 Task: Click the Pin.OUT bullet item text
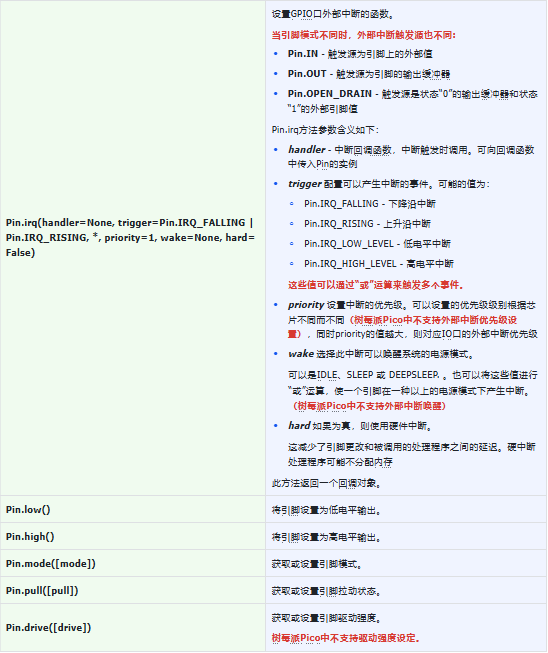[x=369, y=74]
